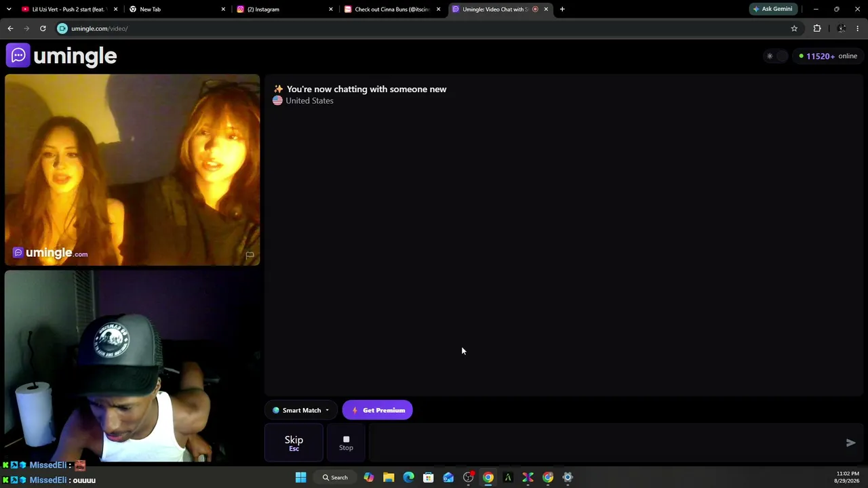Bookmark this page with the star icon

tap(794, 28)
